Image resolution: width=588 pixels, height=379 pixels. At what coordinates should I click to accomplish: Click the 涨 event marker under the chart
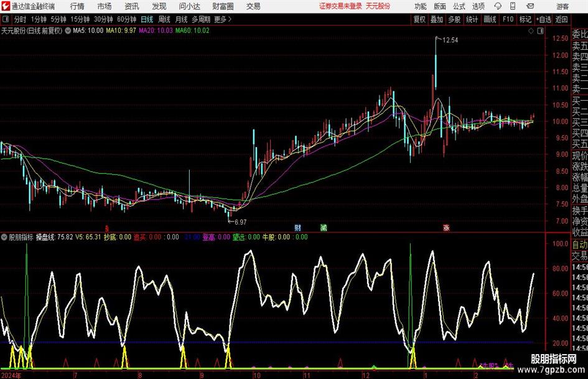point(446,228)
